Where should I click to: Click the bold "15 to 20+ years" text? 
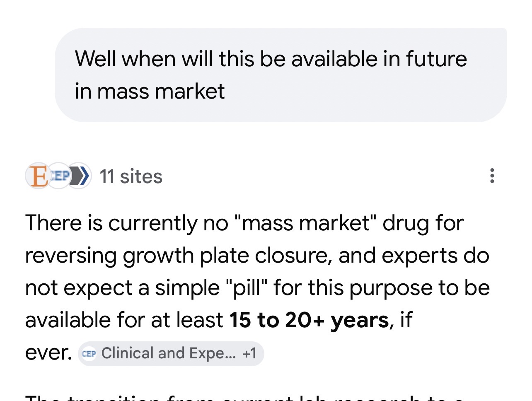pyautogui.click(x=309, y=320)
